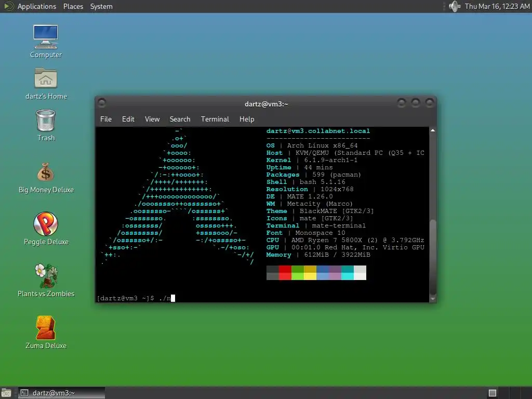The height and width of the screenshot is (399, 532).
Task: Click the WM 'Metacity (Marco)' text
Action: [320, 204]
